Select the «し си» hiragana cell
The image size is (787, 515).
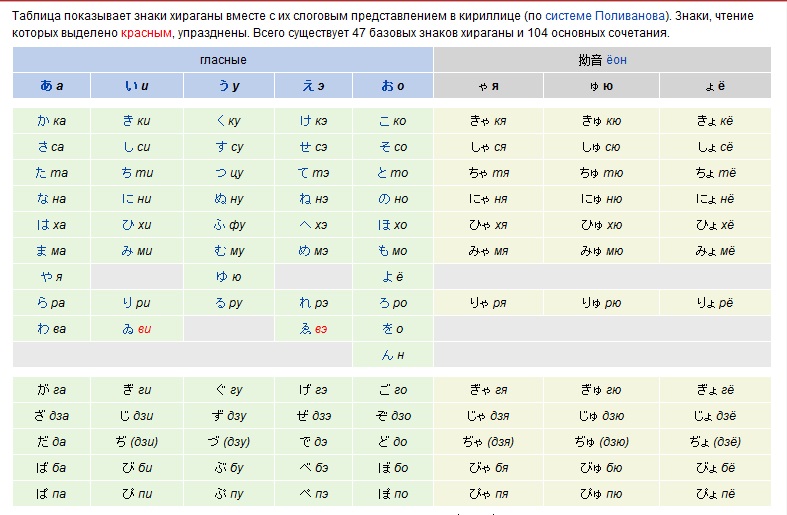(137, 147)
